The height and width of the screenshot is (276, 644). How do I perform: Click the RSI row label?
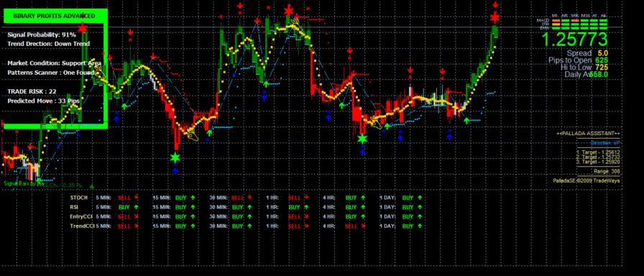click(x=74, y=207)
